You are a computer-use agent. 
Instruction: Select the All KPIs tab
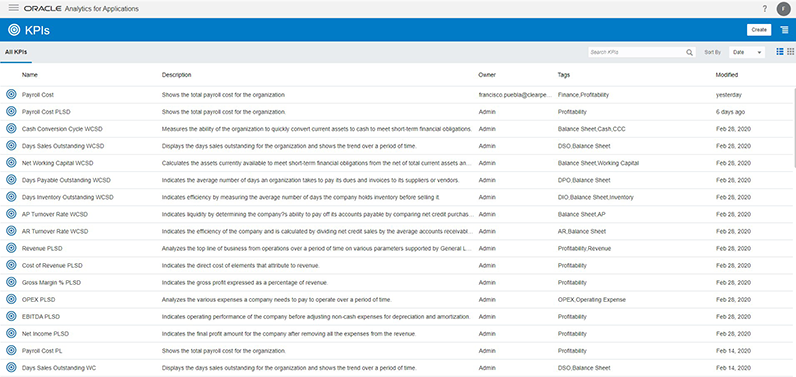click(16, 52)
